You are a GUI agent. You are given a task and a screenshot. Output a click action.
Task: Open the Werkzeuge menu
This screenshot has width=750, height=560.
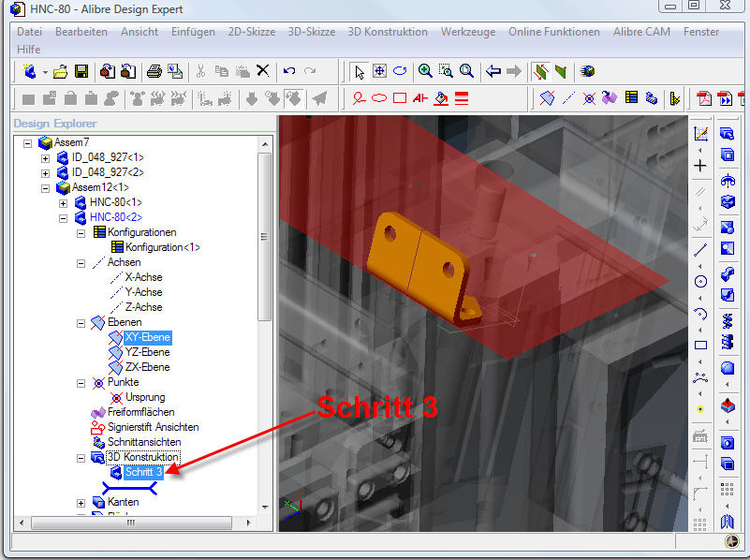(468, 32)
